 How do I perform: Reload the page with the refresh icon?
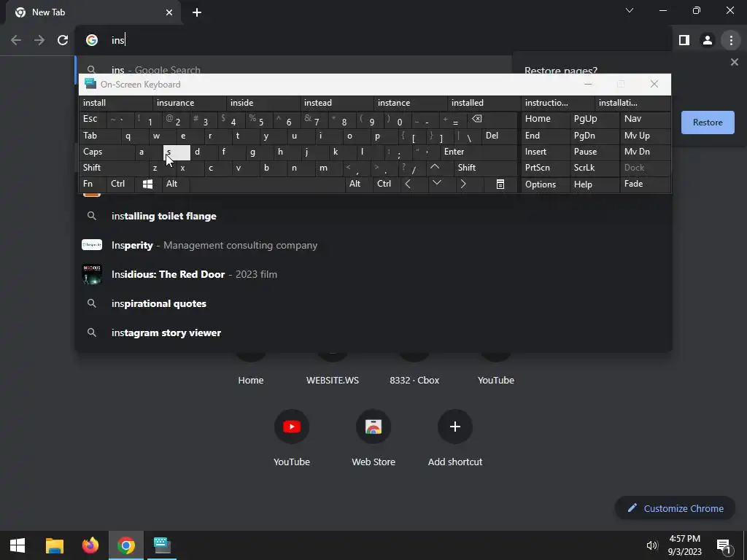[63, 40]
